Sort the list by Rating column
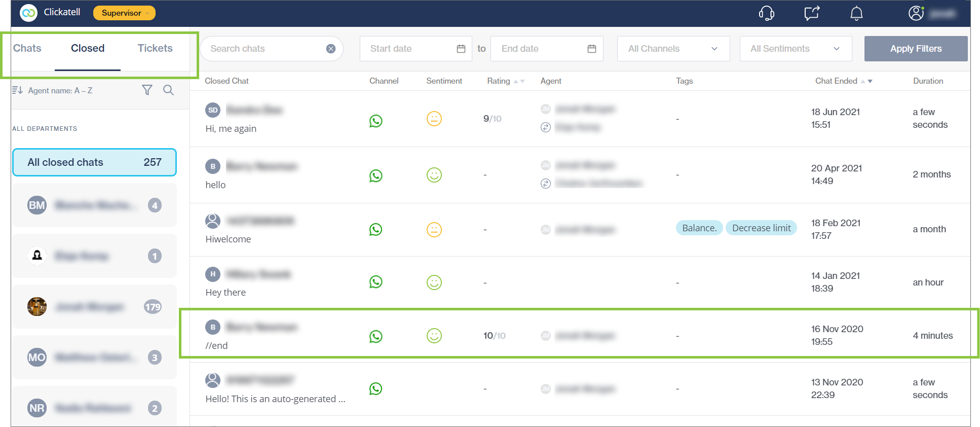Viewport: 980px width, 427px height. pyautogui.click(x=519, y=81)
